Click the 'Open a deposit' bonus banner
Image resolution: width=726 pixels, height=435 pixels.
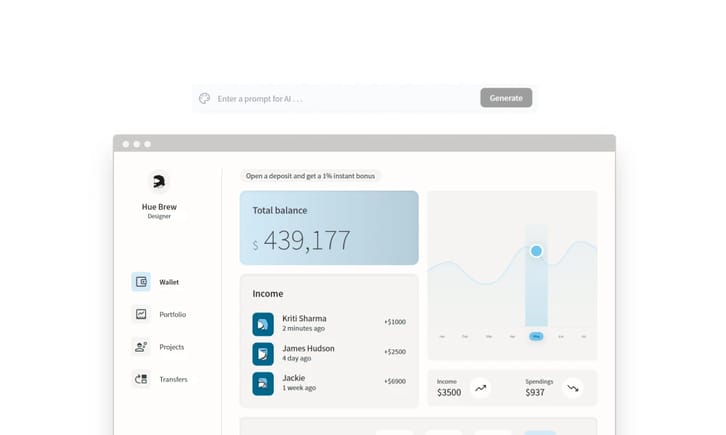pos(310,176)
